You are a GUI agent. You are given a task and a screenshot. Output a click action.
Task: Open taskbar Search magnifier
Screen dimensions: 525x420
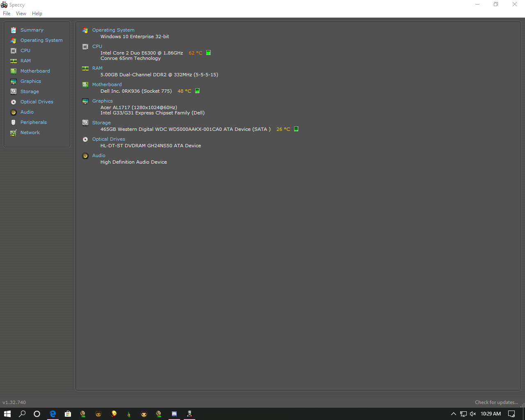click(x=22, y=414)
